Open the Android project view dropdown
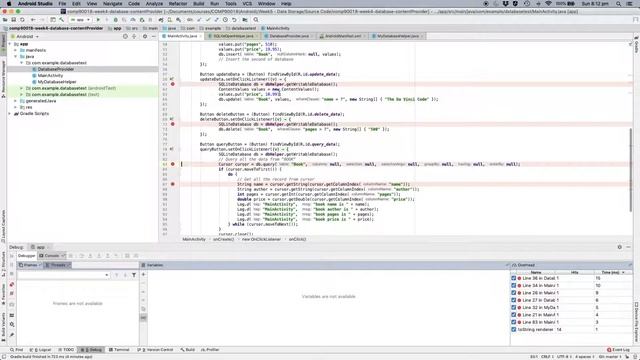The image size is (640, 360). point(25,36)
